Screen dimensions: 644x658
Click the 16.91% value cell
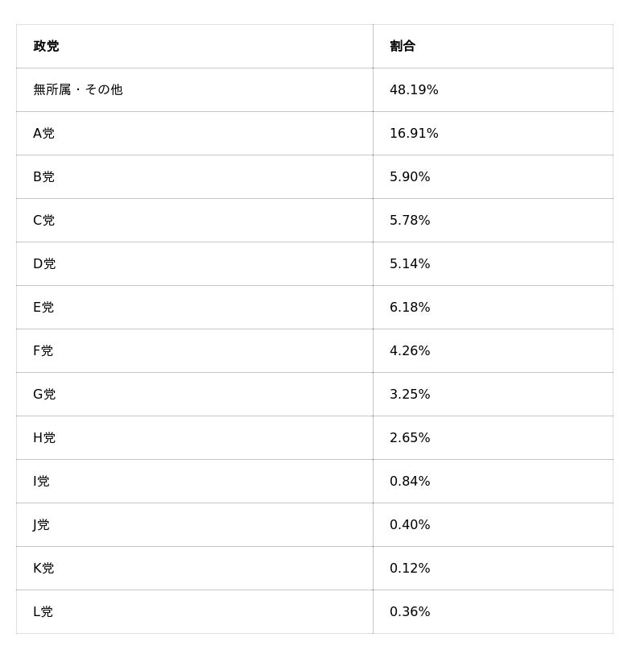(x=414, y=134)
